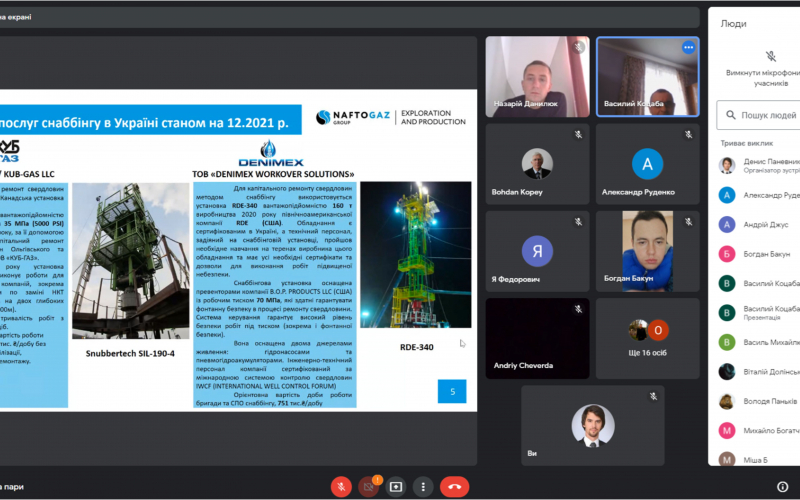The image size is (800, 500).
Task: Click the RDE-340 rig photo
Action: coord(416,255)
